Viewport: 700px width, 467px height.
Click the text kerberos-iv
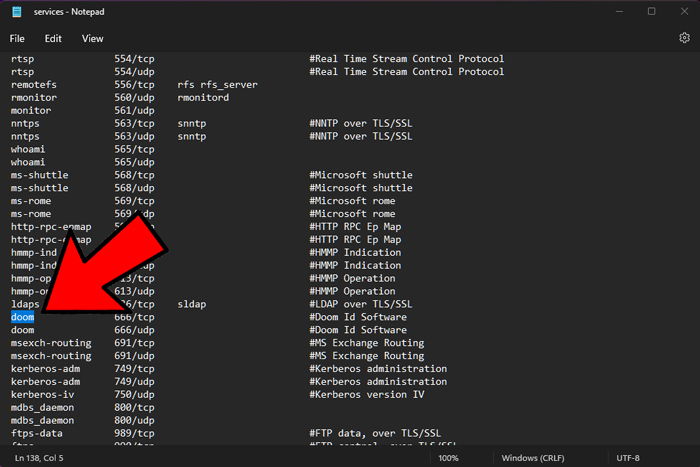[x=42, y=395]
